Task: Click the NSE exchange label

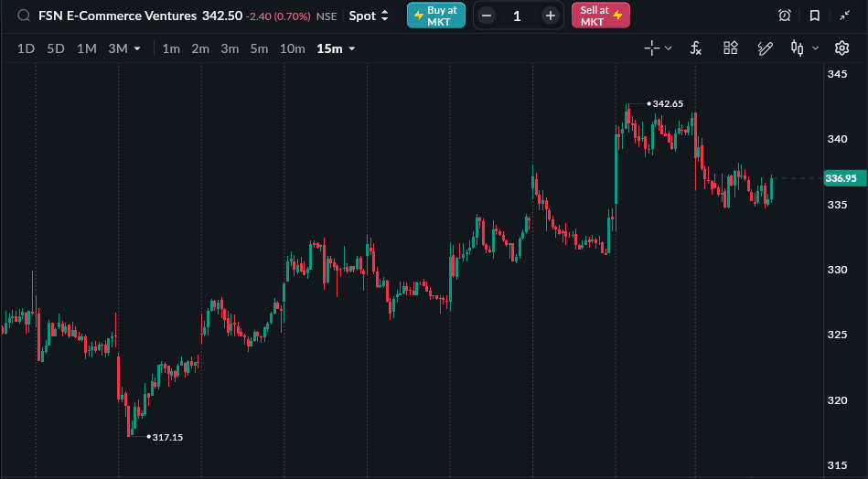Action: coord(327,16)
